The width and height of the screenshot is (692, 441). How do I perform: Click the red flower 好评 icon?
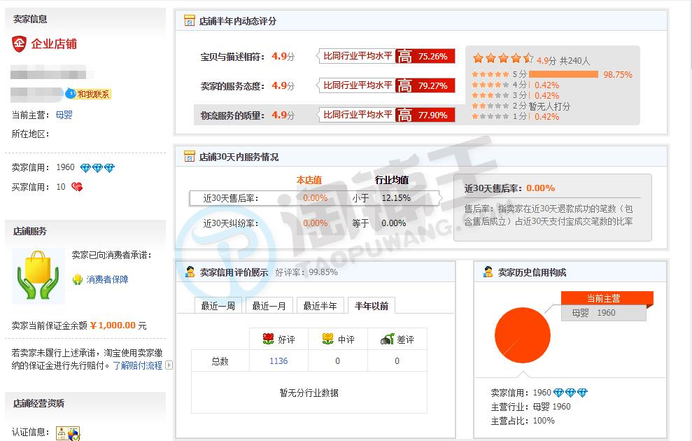point(267,340)
